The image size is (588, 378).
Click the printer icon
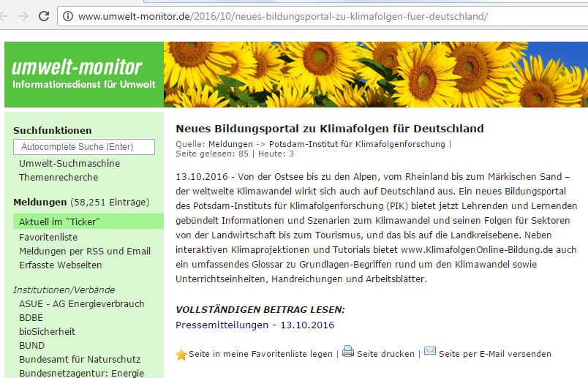(x=348, y=352)
